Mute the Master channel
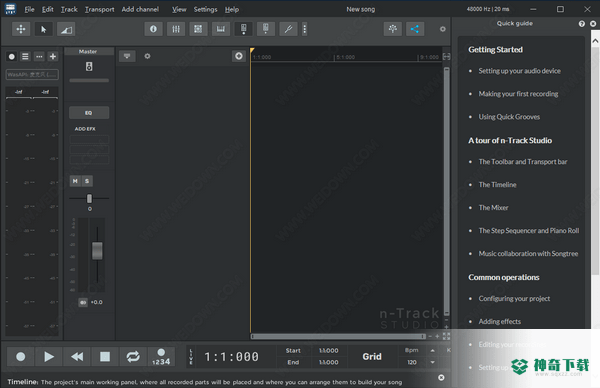Screen dimensions: 600x388 (75, 181)
